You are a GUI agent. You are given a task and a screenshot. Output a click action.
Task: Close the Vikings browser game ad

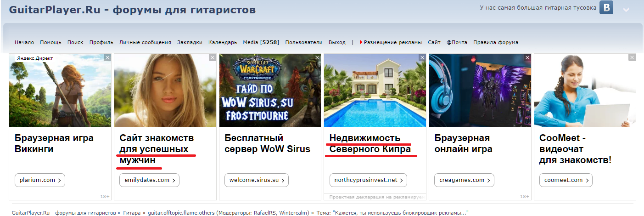(107, 57)
